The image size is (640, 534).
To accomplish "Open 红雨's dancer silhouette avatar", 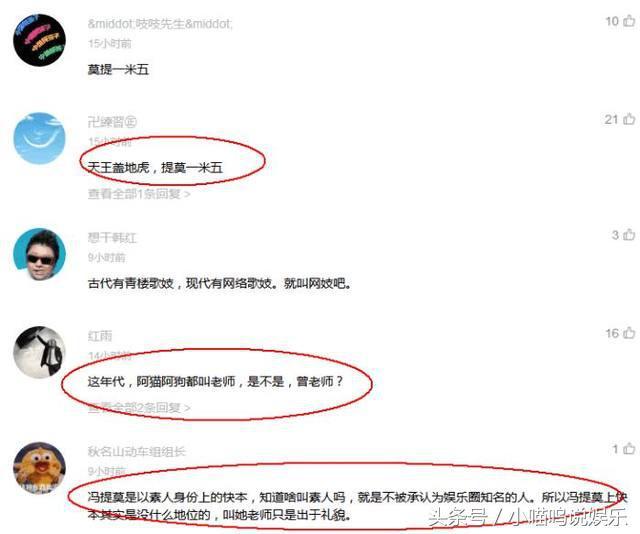I will click(x=39, y=352).
